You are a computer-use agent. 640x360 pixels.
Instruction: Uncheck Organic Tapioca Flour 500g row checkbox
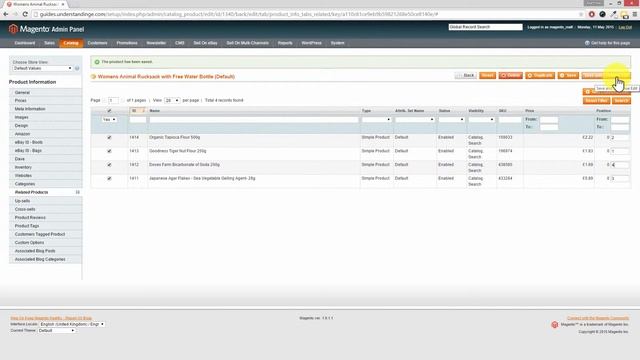tap(109, 138)
